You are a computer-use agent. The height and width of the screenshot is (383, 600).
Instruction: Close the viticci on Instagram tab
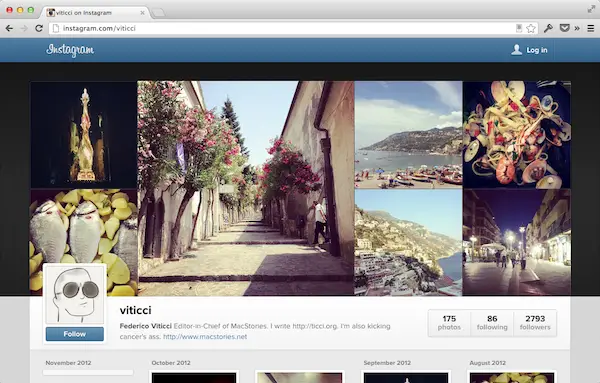click(x=142, y=13)
